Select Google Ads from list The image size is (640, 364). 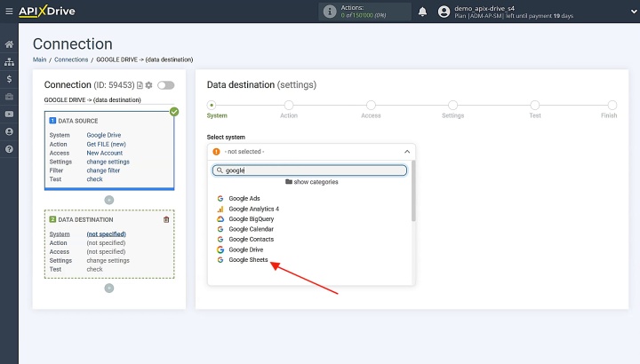click(x=244, y=199)
